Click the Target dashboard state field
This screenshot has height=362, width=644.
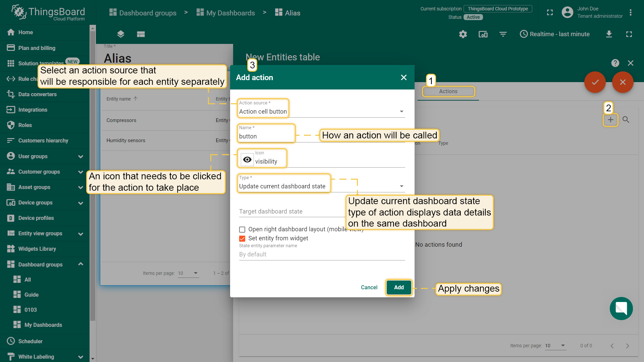(x=292, y=212)
